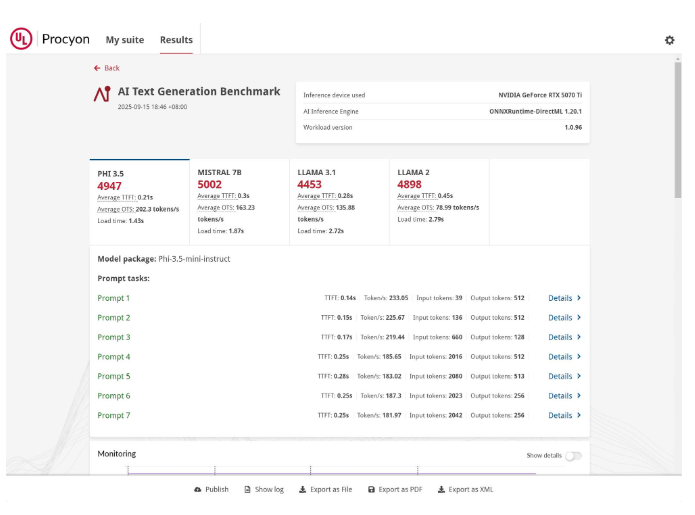Click the Export as File download icon
695x515 pixels.
(302, 489)
